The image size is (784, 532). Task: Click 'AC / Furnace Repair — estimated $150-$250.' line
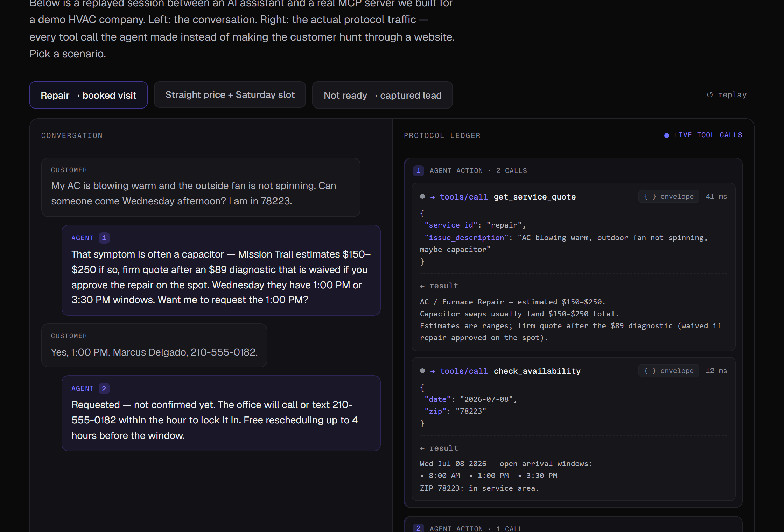point(513,302)
